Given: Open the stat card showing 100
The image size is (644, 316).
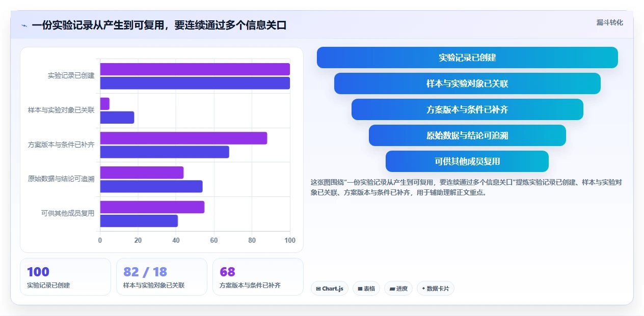Looking at the screenshot, I should pos(65,277).
